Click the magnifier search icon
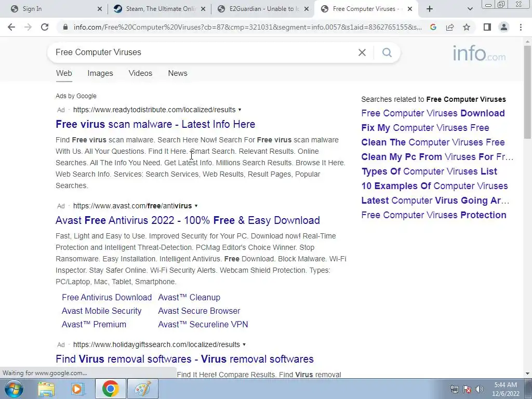Viewport: 532px width, 399px height. (387, 52)
